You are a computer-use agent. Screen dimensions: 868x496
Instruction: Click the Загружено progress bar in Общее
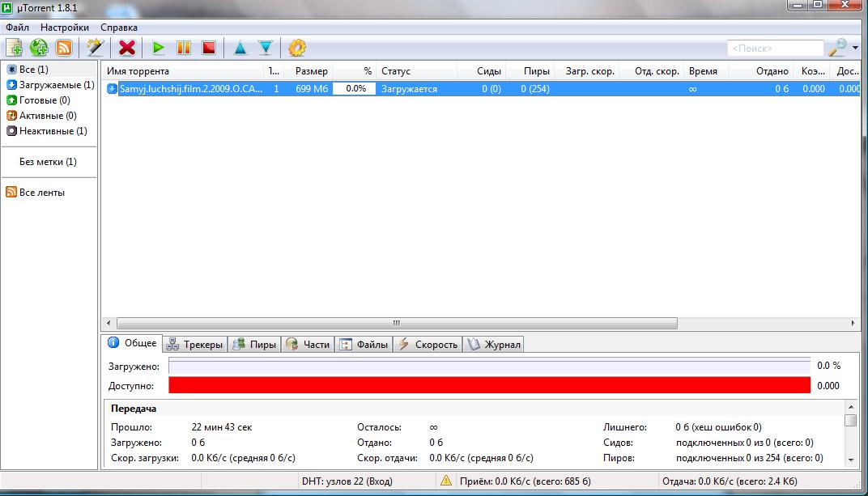[489, 366]
